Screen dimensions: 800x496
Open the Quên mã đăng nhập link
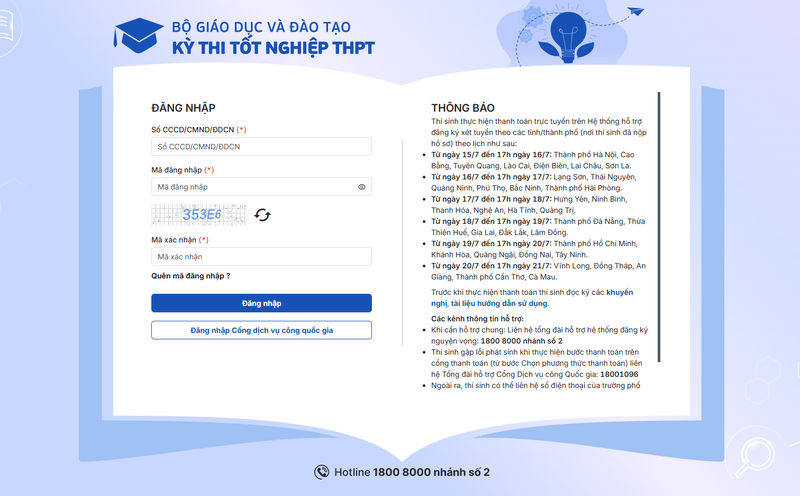pos(191,276)
